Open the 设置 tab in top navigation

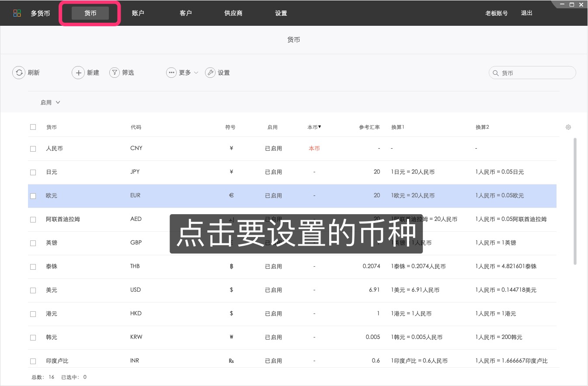coord(281,13)
